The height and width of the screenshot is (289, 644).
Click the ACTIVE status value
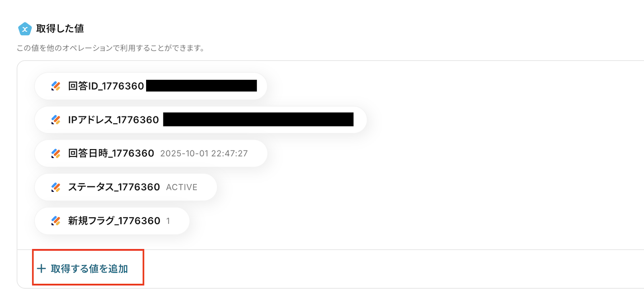click(182, 187)
